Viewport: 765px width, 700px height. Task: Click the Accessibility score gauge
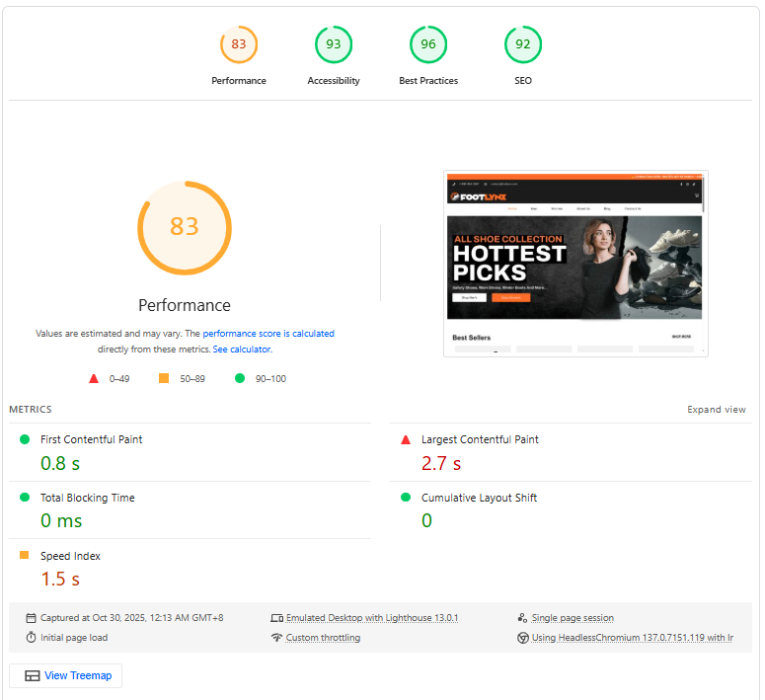pos(334,44)
